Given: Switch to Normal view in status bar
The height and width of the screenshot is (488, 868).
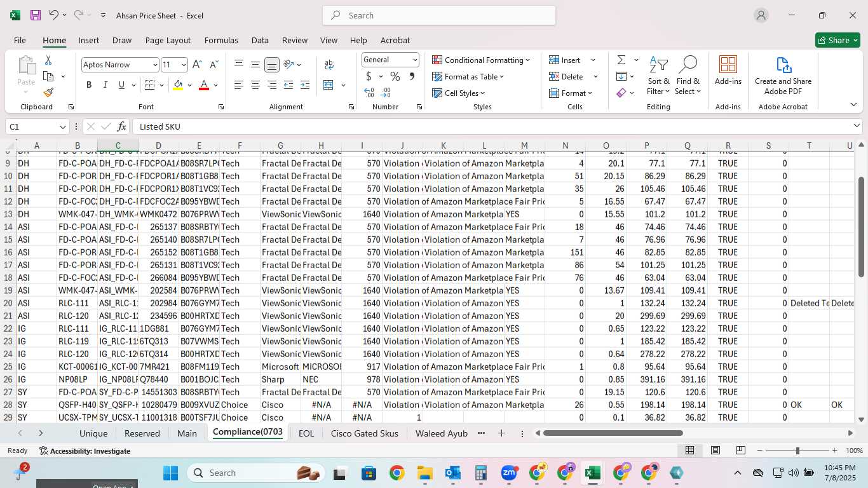Looking at the screenshot, I should tap(689, 451).
